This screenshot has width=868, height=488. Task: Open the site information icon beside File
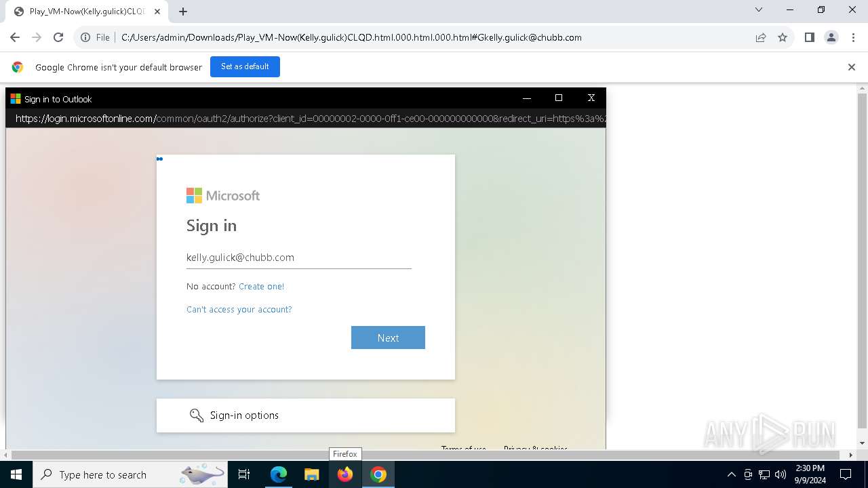85,37
